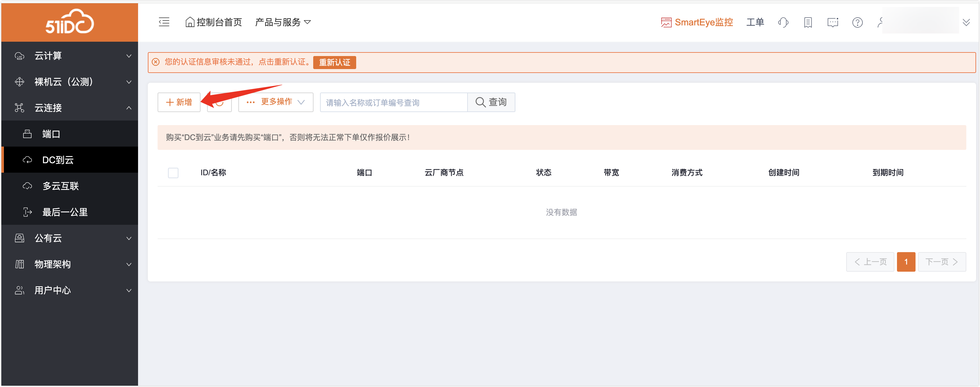Click the name or order search field
The image size is (980, 387).
point(393,102)
